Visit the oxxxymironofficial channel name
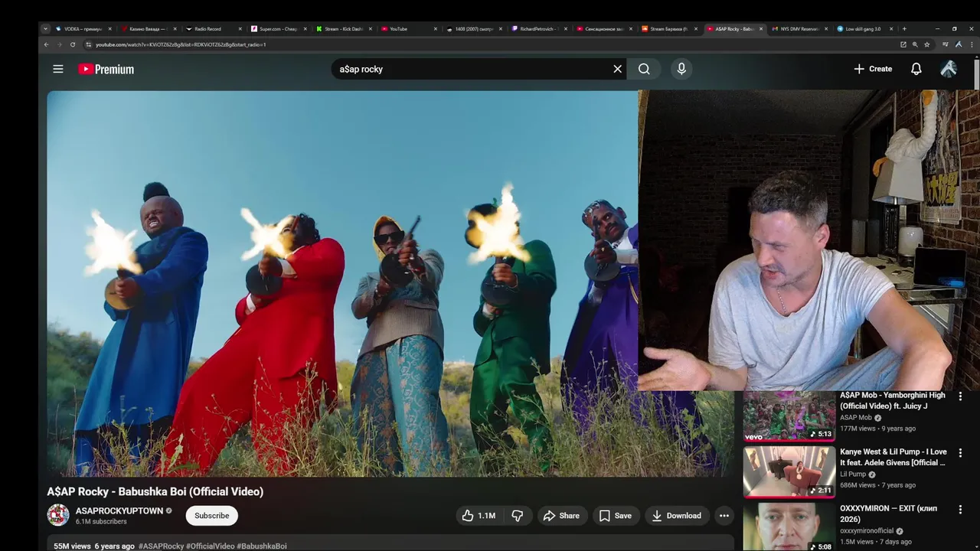 coord(867,531)
